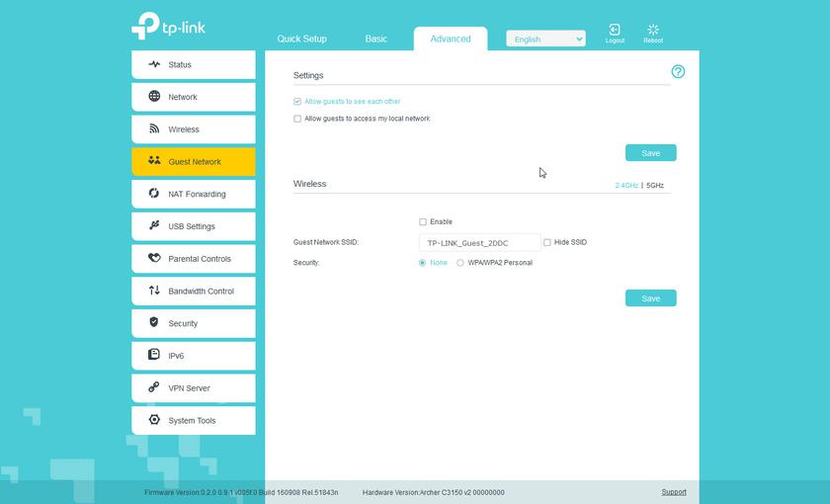830x504 pixels.
Task: Open the VPN Server menu item
Action: pos(194,387)
